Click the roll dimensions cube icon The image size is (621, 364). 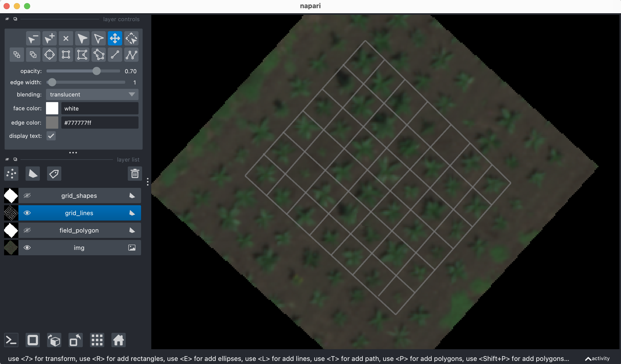(x=54, y=340)
